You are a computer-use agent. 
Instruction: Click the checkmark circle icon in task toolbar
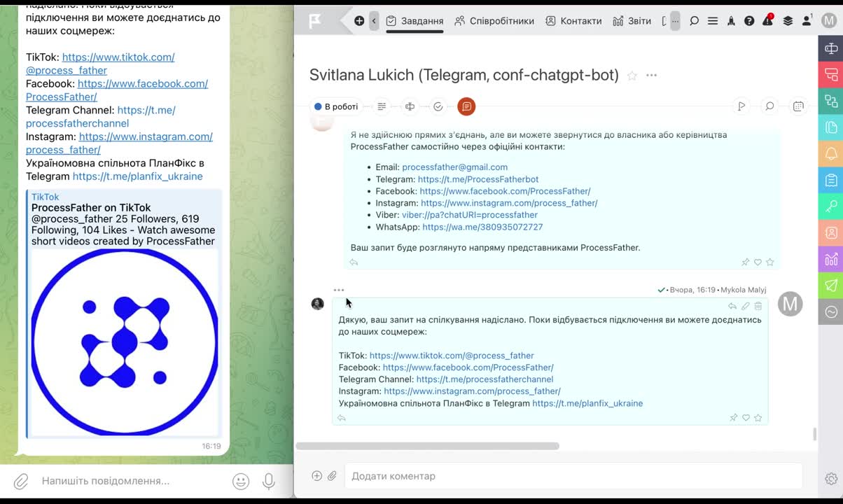[438, 106]
